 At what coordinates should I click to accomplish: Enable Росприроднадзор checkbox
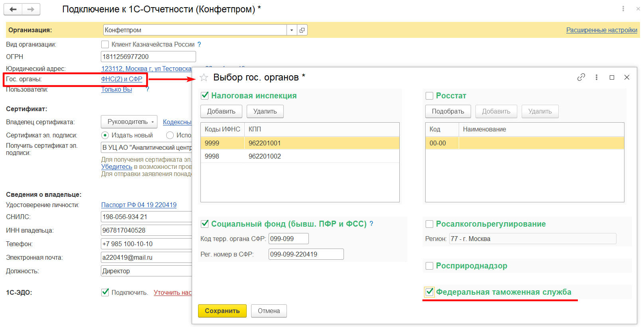430,266
